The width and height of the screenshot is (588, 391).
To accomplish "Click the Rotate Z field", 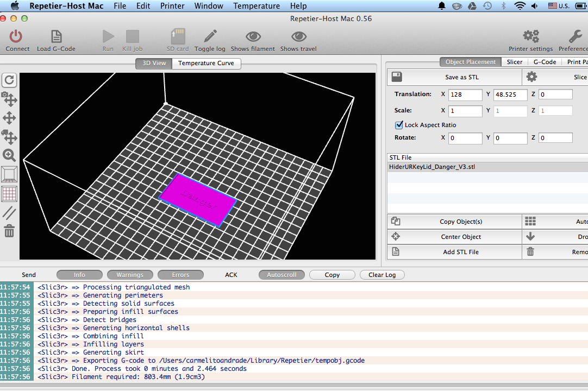I will click(555, 138).
